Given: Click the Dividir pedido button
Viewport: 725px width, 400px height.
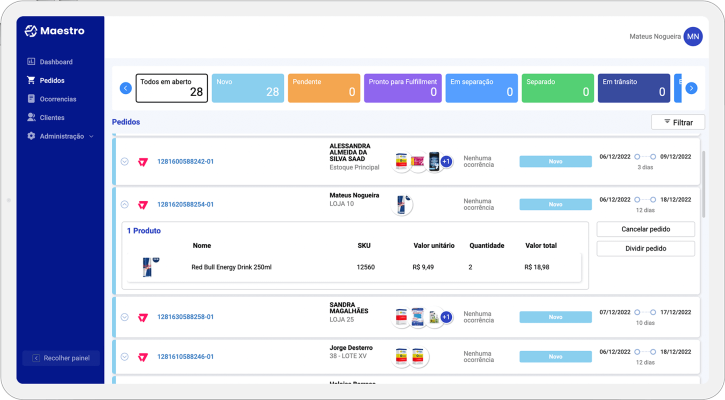Looking at the screenshot, I should pos(645,248).
